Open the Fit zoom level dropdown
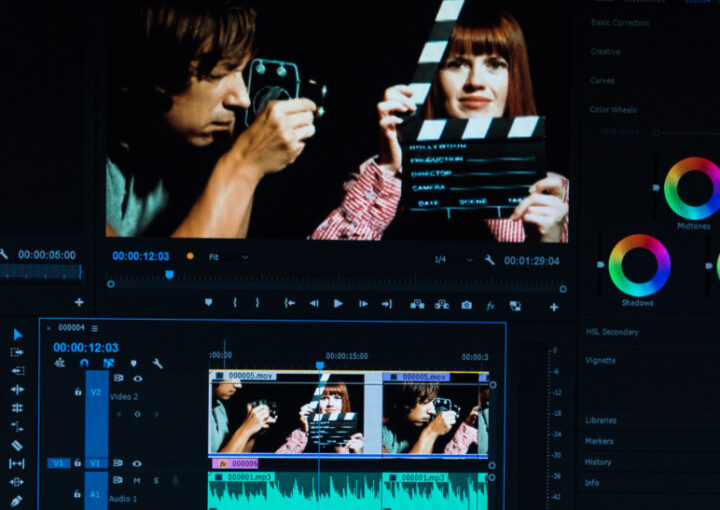 pos(229,257)
